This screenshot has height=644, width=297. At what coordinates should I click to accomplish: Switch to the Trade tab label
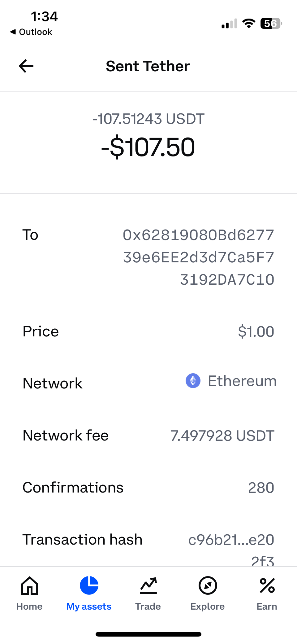[x=148, y=606]
